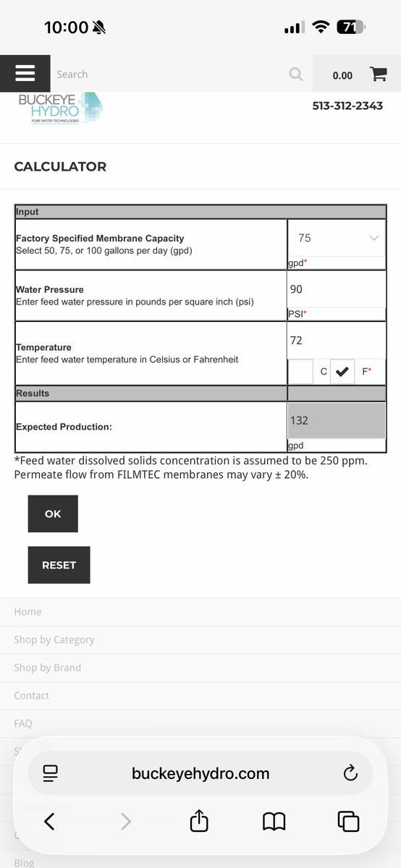Open the hamburger menu
Viewport: 401px width, 868px height.
point(25,74)
